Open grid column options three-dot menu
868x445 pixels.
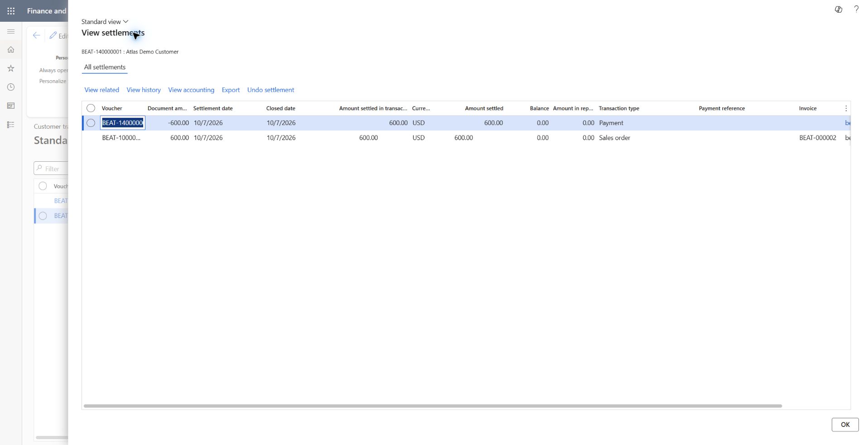[846, 108]
